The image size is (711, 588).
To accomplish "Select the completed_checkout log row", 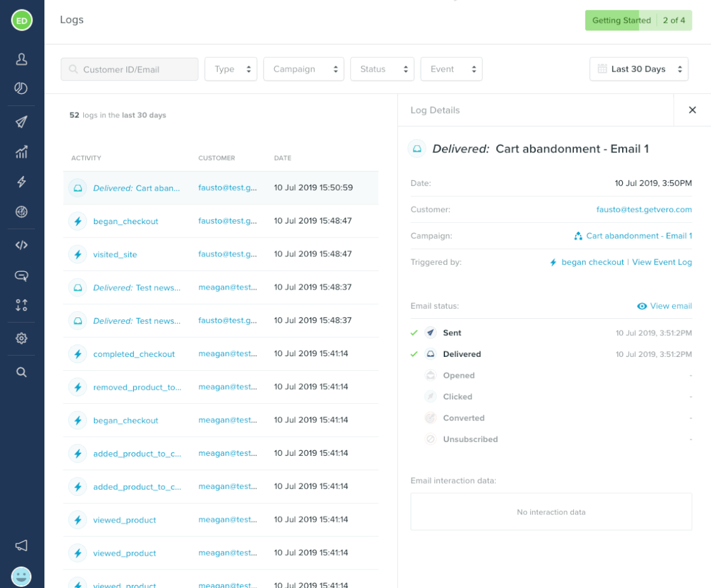I will tap(134, 354).
